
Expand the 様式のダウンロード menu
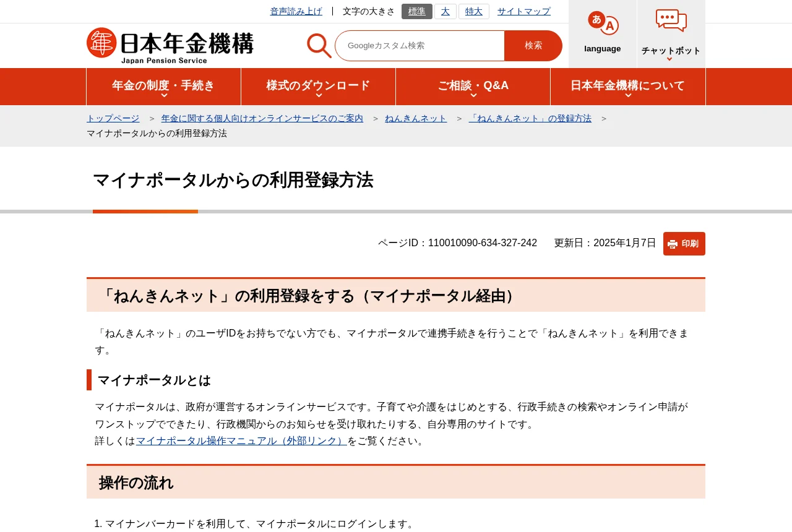point(318,87)
